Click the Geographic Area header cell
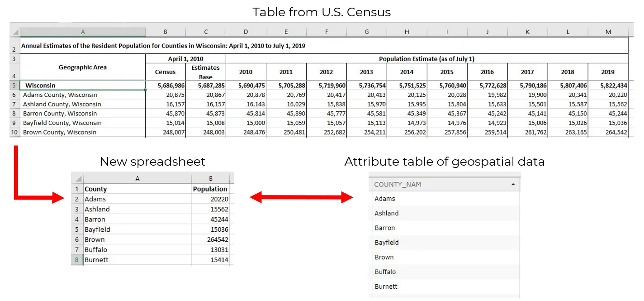Viewport: 644px width, 301px height. click(x=83, y=67)
